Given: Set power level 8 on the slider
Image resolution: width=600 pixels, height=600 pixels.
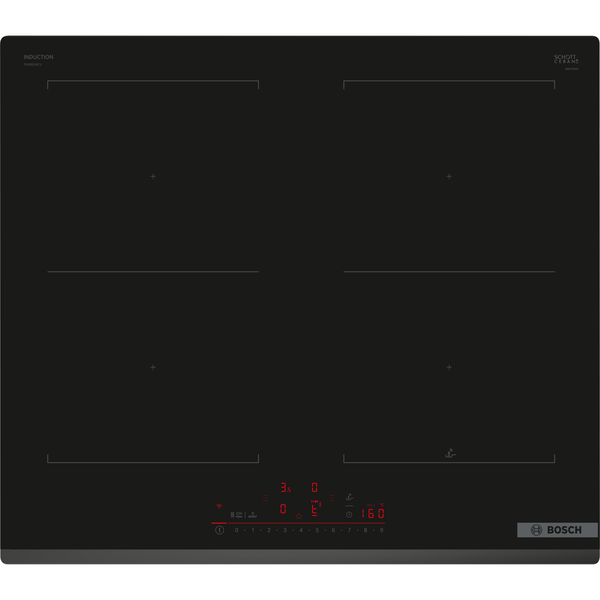Looking at the screenshot, I should pos(365,530).
